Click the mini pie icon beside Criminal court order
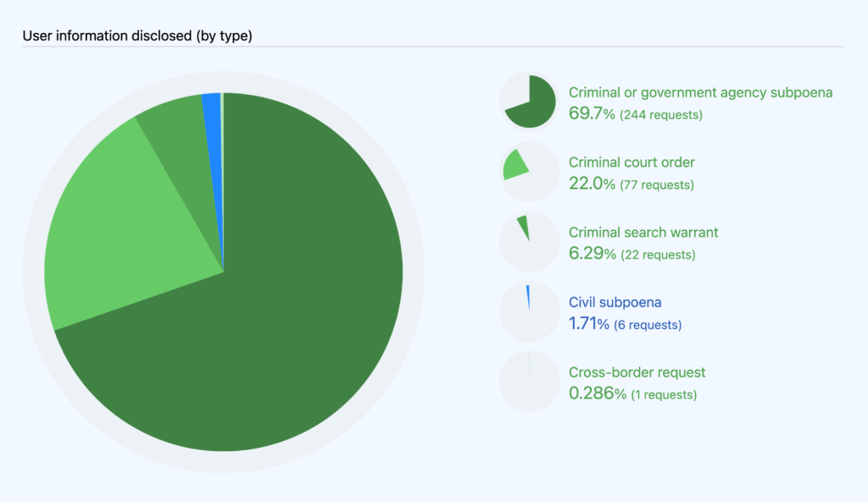Viewport: 868px width, 502px height. [x=529, y=171]
